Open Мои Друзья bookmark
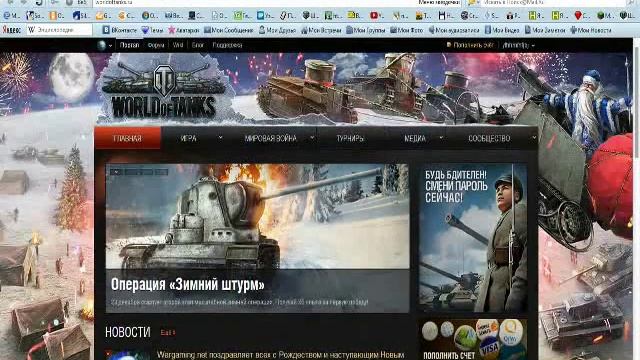640x360 pixels. (x=277, y=30)
